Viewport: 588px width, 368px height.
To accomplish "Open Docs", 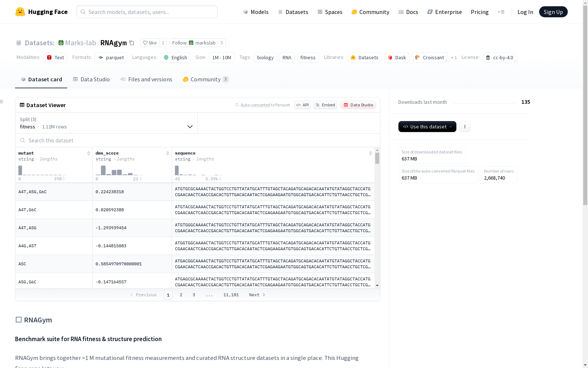I will click(x=408, y=12).
